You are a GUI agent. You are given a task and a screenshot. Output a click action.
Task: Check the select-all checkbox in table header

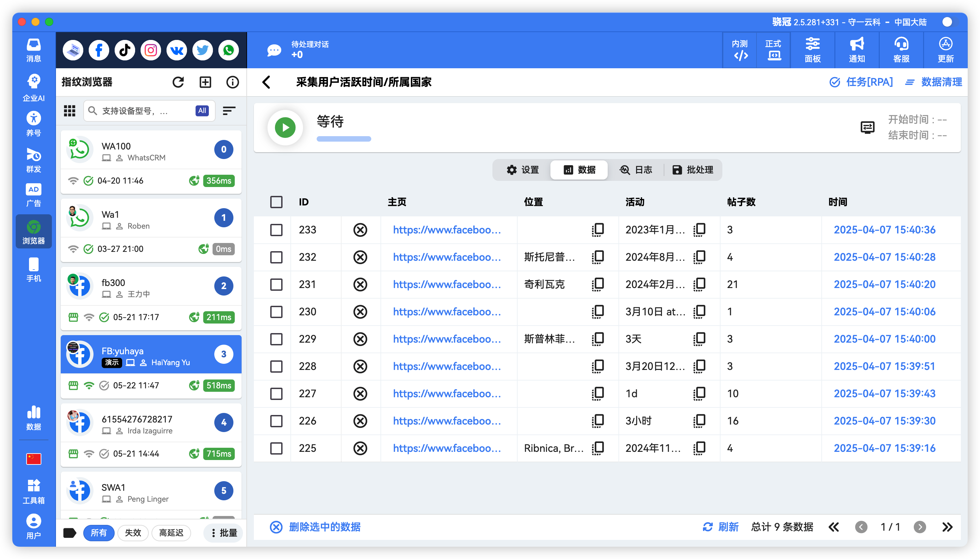(276, 202)
